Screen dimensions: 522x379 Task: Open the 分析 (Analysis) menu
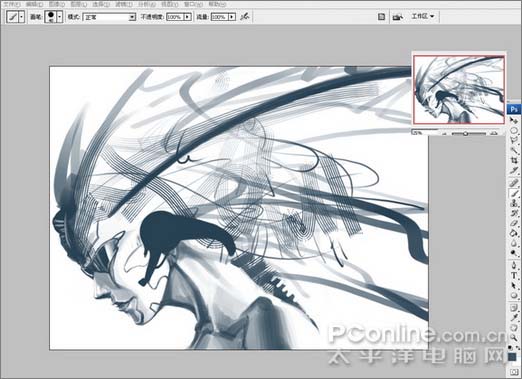(147, 4)
